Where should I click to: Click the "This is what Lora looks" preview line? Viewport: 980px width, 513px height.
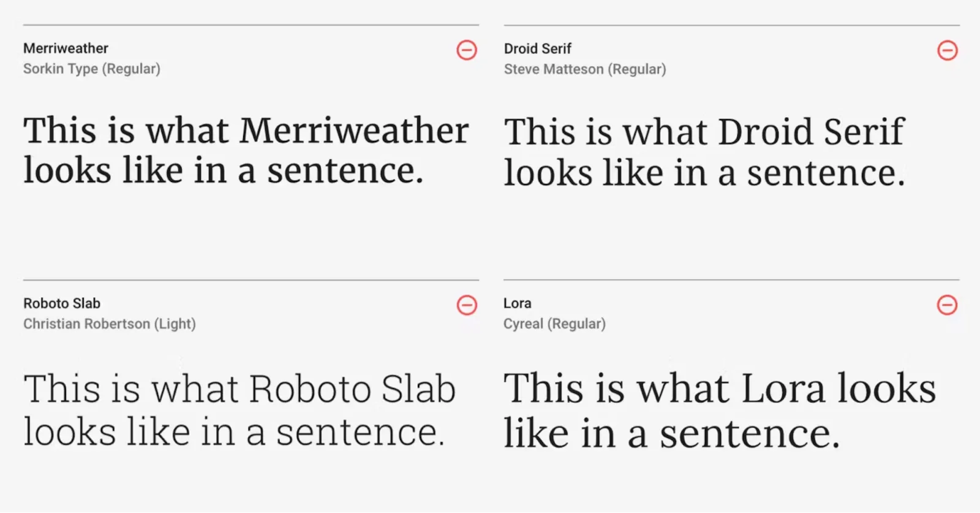tap(720, 389)
